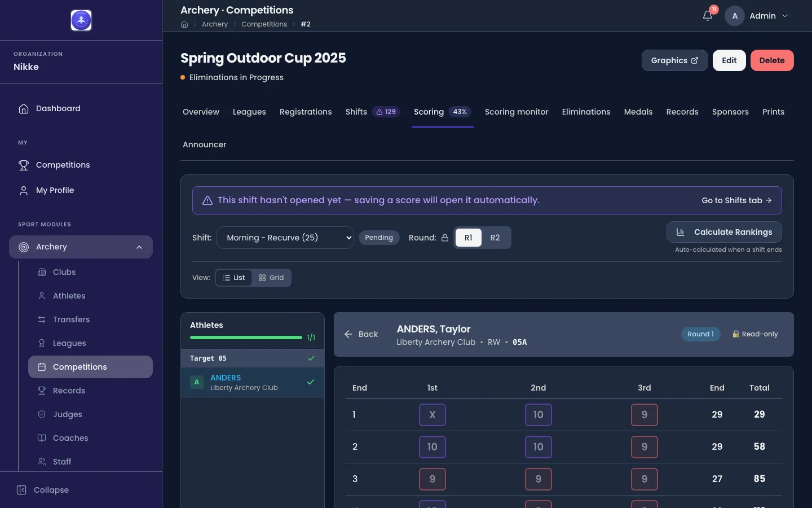Click the Target 05 row header
The image size is (812, 508).
click(253, 358)
